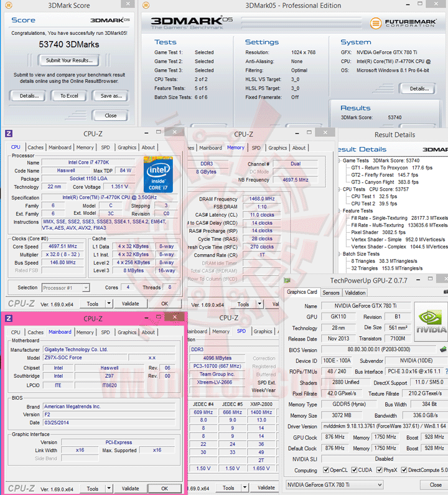Click the Z97X-SOC Force model field
The image size is (448, 495).
(85, 357)
